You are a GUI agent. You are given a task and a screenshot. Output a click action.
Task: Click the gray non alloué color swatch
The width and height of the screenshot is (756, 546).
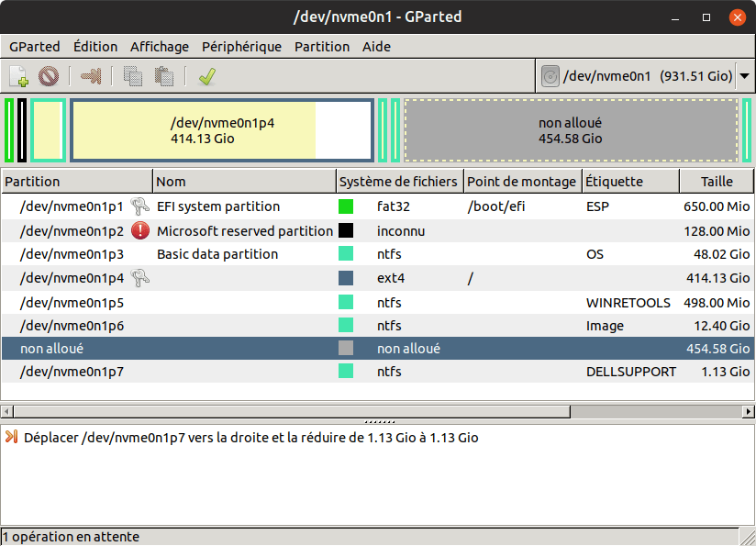pyautogui.click(x=346, y=348)
